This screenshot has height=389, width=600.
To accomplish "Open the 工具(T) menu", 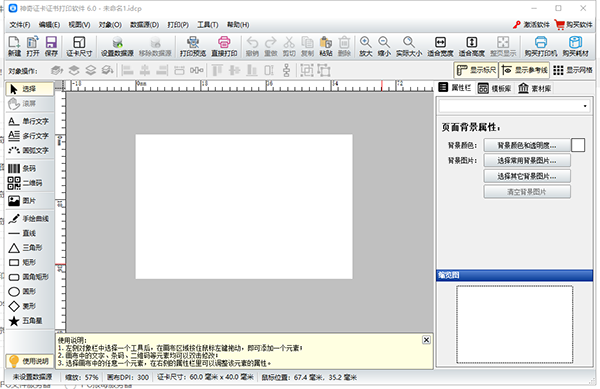I will (207, 25).
